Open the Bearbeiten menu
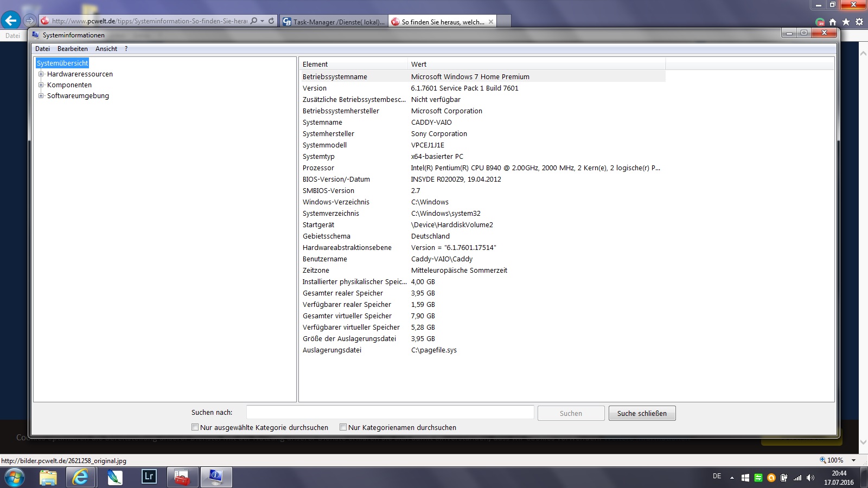Screen dimensions: 868x488 click(73, 49)
